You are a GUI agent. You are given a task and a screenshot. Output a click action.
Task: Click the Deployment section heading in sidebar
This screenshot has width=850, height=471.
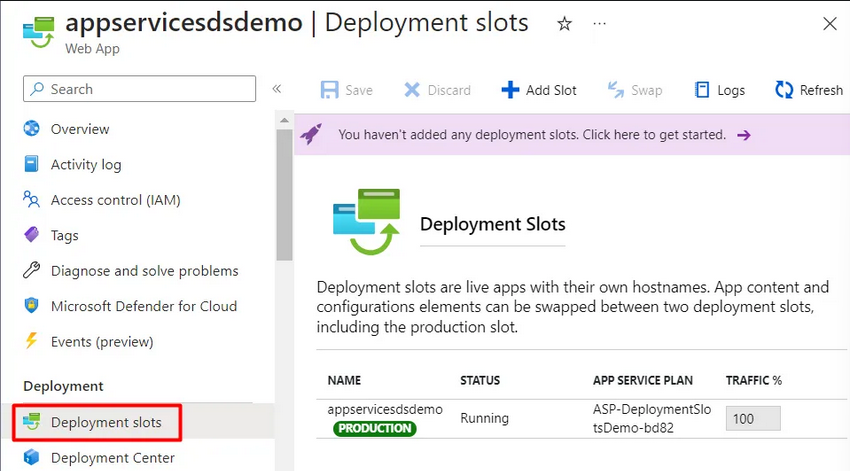click(63, 386)
